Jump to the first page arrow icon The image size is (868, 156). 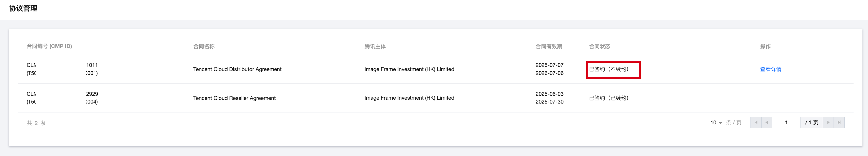point(756,123)
